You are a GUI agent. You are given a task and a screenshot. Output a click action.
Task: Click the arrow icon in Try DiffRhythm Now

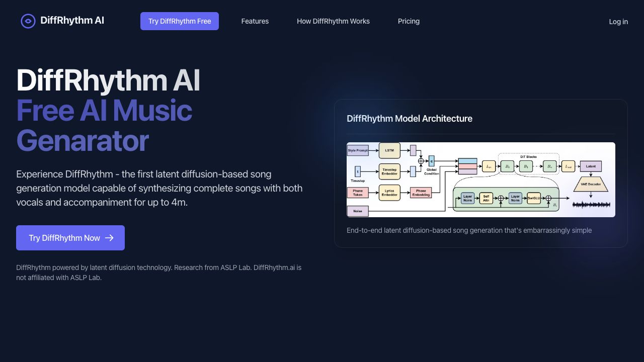coord(109,238)
